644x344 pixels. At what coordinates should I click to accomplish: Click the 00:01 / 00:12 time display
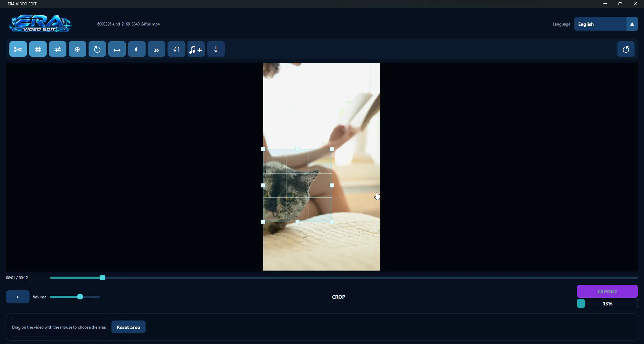[17, 278]
